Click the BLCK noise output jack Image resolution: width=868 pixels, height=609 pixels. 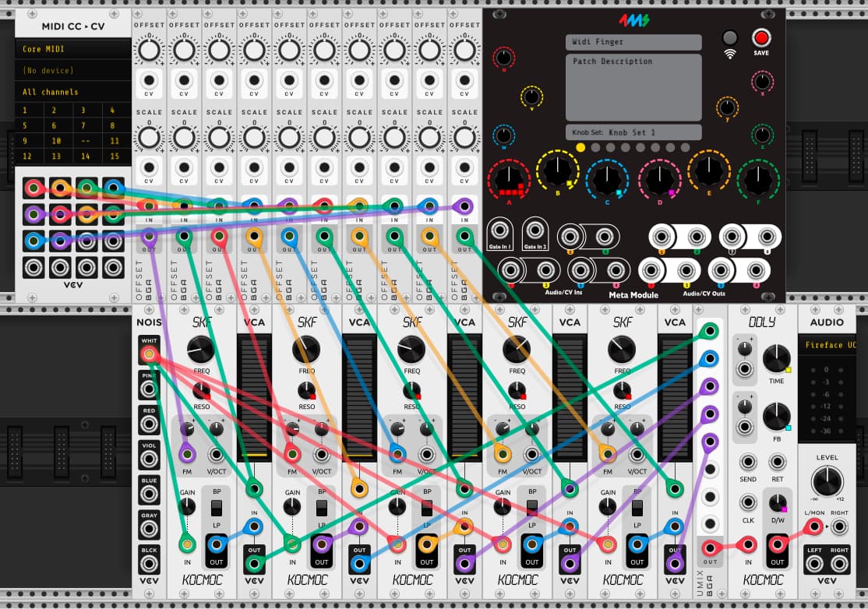(148, 564)
